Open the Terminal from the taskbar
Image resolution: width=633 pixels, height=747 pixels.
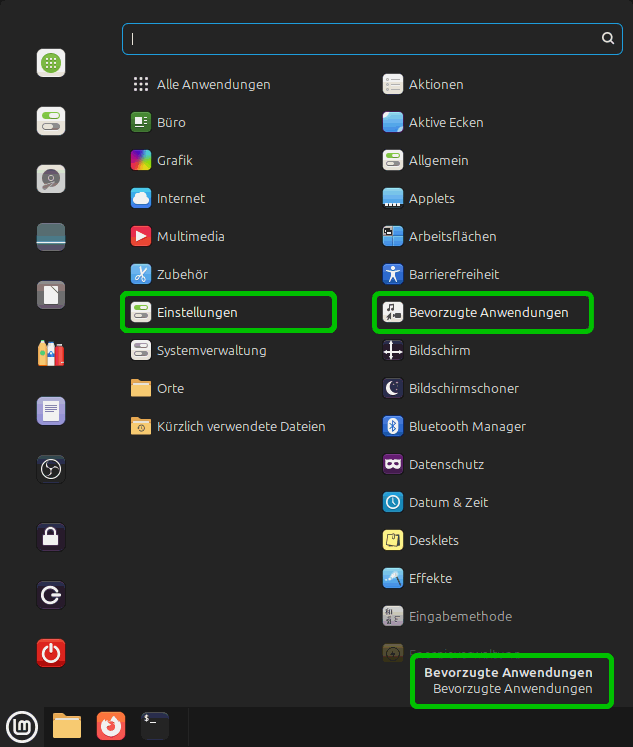click(x=155, y=725)
